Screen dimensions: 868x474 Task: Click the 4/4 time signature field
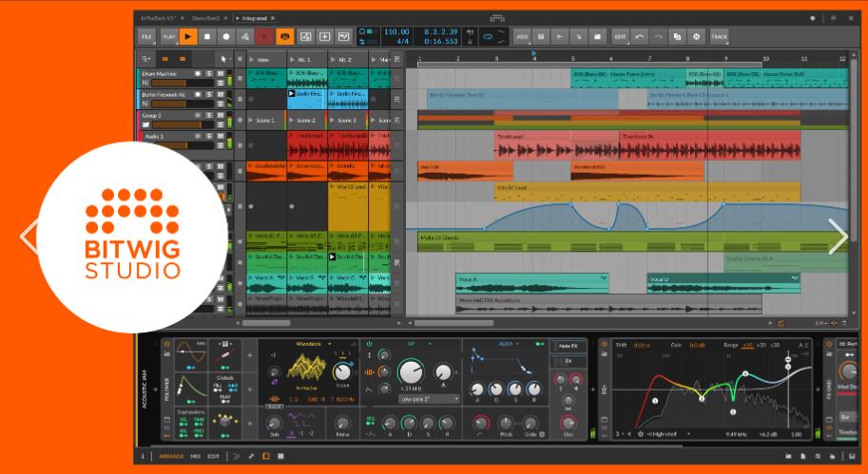[402, 42]
